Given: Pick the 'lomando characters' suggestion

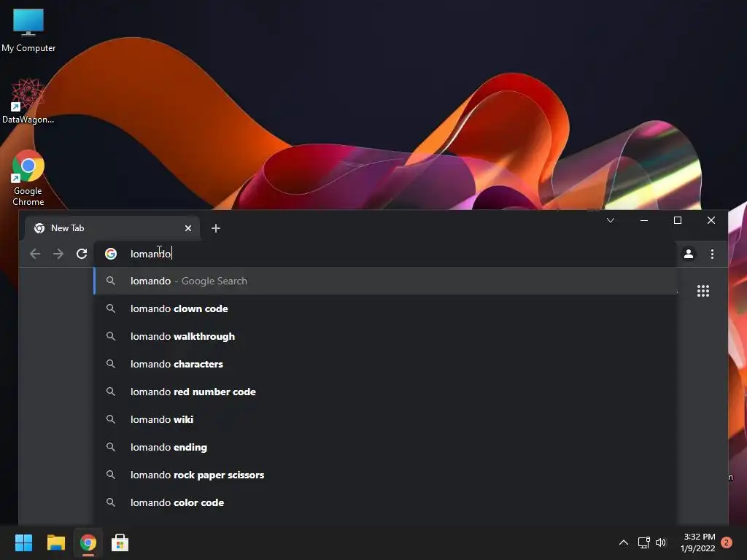Looking at the screenshot, I should (x=385, y=364).
